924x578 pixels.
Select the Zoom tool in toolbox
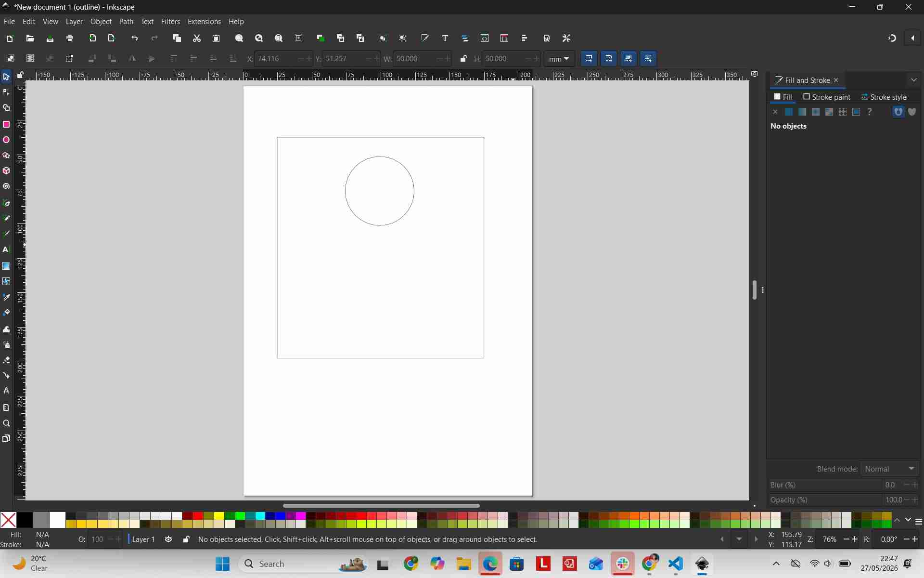click(x=6, y=423)
